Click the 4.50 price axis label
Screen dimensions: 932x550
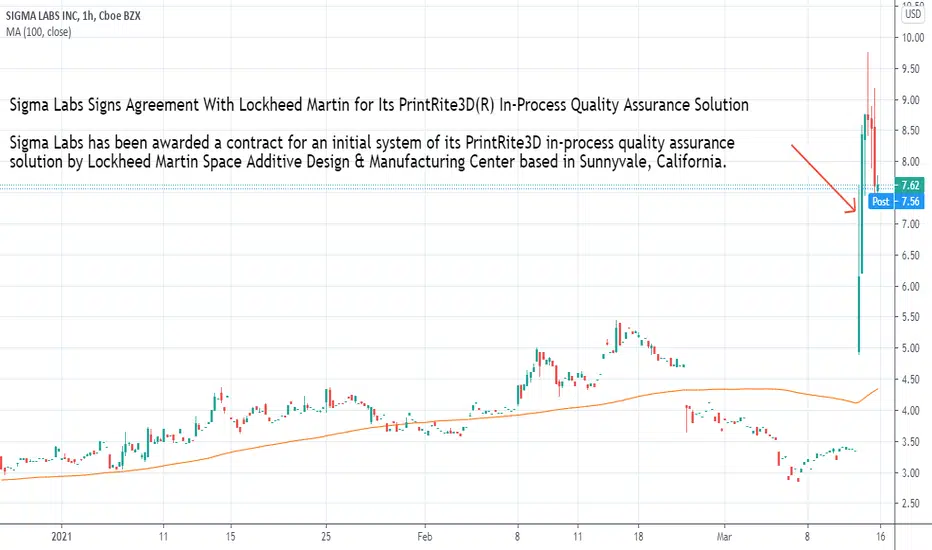pos(910,379)
